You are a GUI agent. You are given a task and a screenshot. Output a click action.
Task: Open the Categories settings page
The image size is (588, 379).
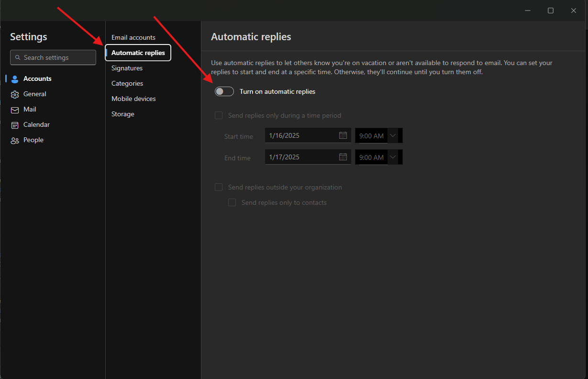tap(127, 83)
